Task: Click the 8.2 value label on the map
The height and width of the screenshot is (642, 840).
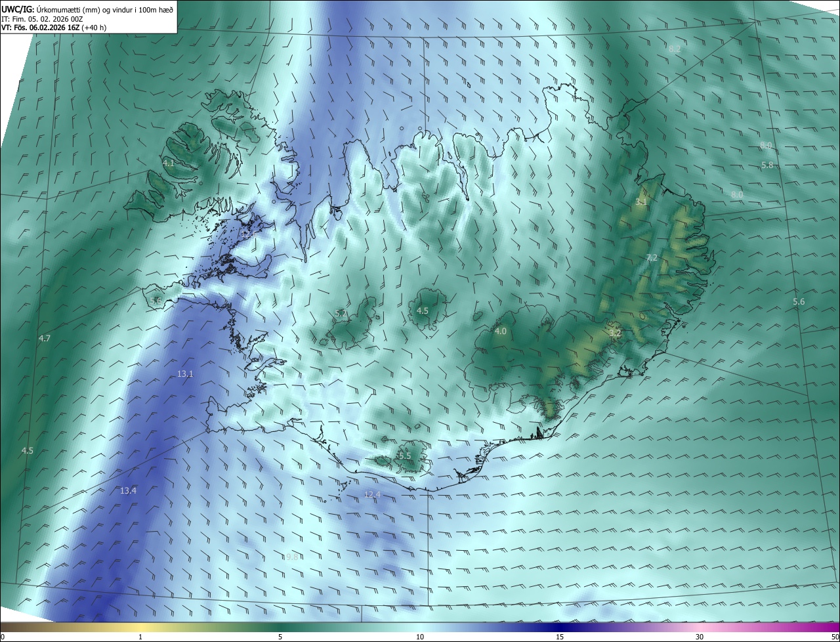Action: [x=675, y=49]
